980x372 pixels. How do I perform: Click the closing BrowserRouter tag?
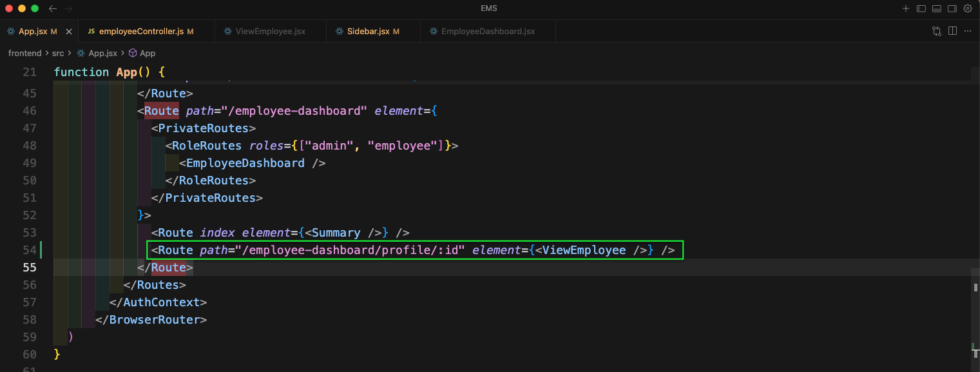coord(151,320)
